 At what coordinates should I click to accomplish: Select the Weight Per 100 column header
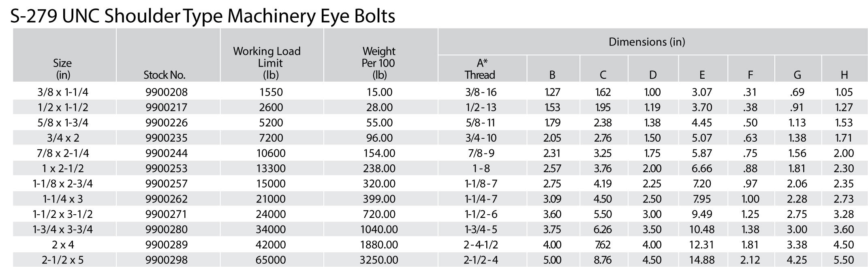click(x=378, y=63)
